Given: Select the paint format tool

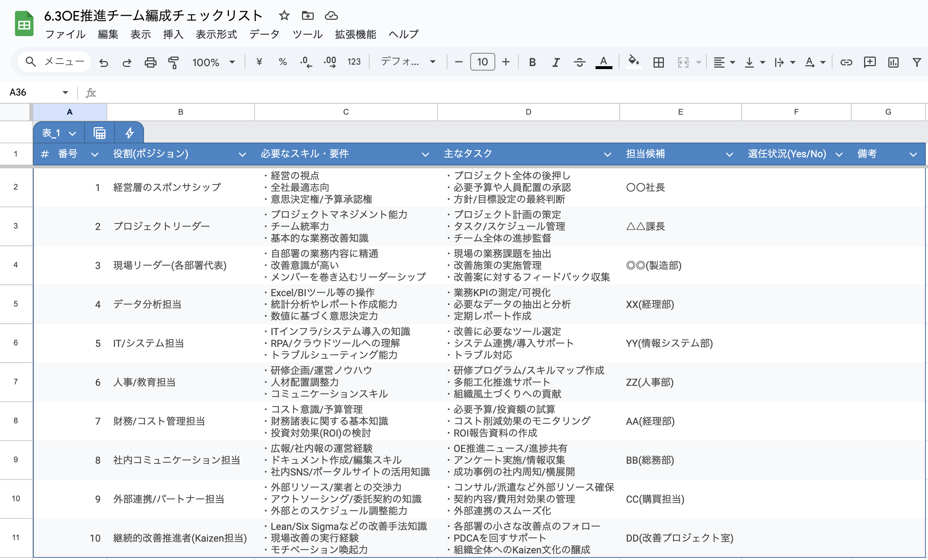Looking at the screenshot, I should coord(173,62).
